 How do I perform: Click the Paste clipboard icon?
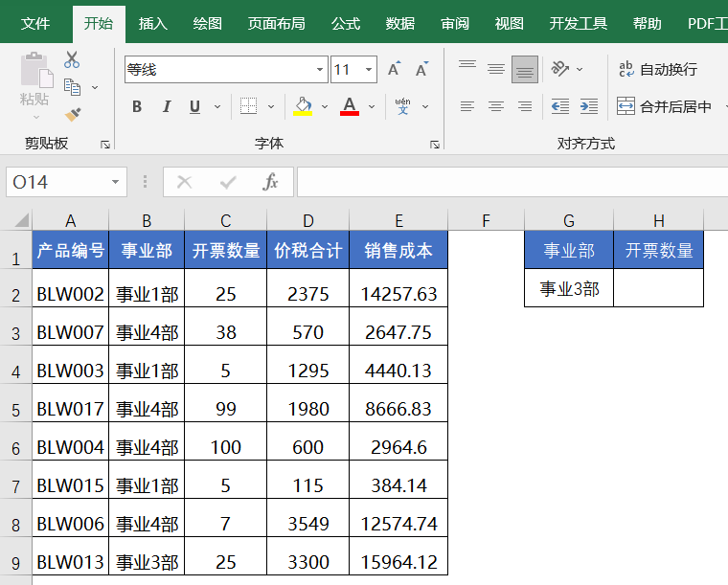point(36,71)
